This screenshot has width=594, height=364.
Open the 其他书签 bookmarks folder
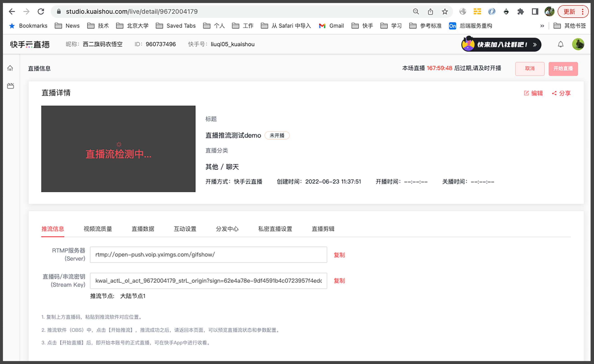pyautogui.click(x=570, y=26)
